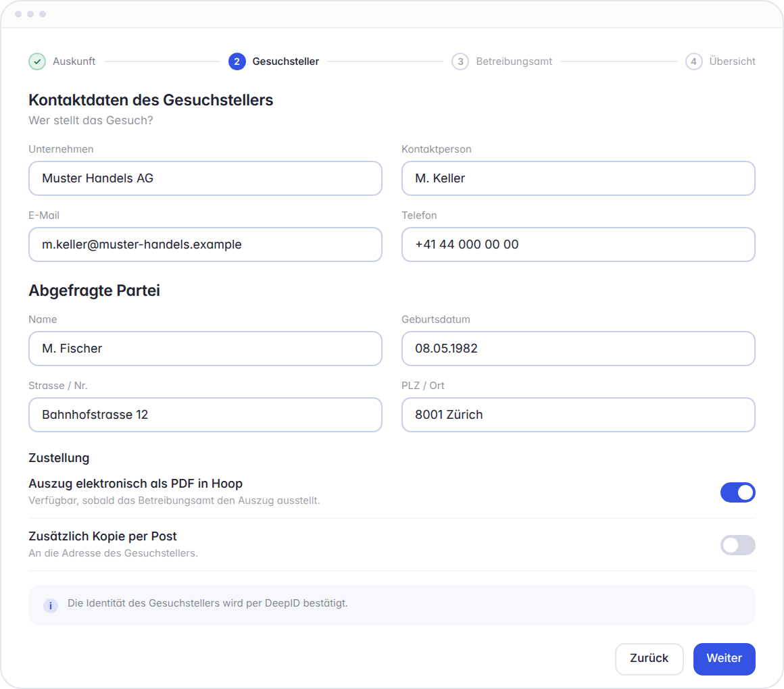This screenshot has height=689, width=784.
Task: Click the Name field containing M. Fischer
Action: click(205, 349)
